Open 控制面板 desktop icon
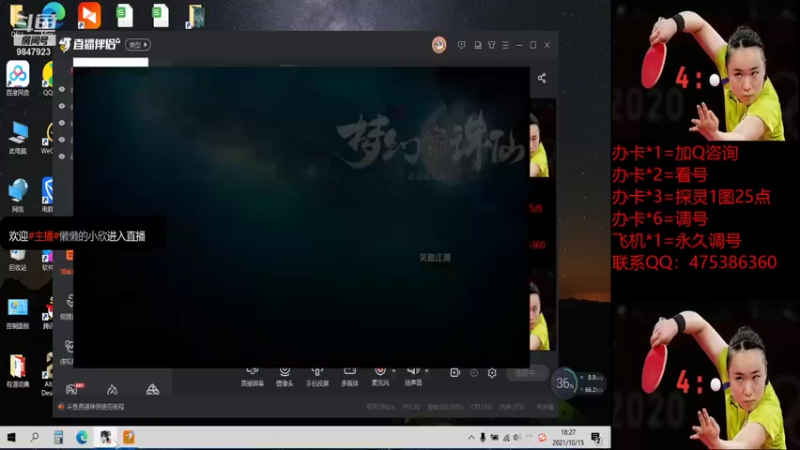 pos(18,313)
